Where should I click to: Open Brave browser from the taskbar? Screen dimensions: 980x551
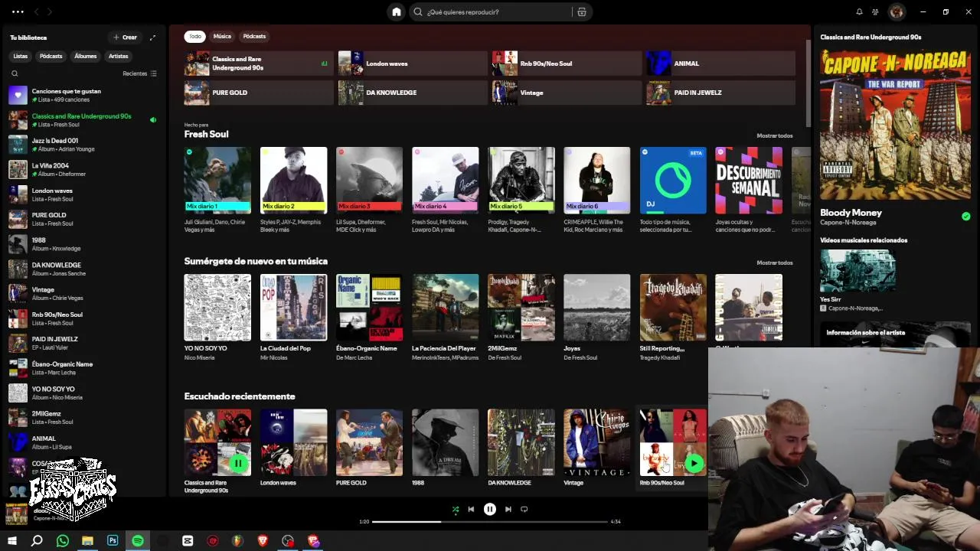(263, 541)
